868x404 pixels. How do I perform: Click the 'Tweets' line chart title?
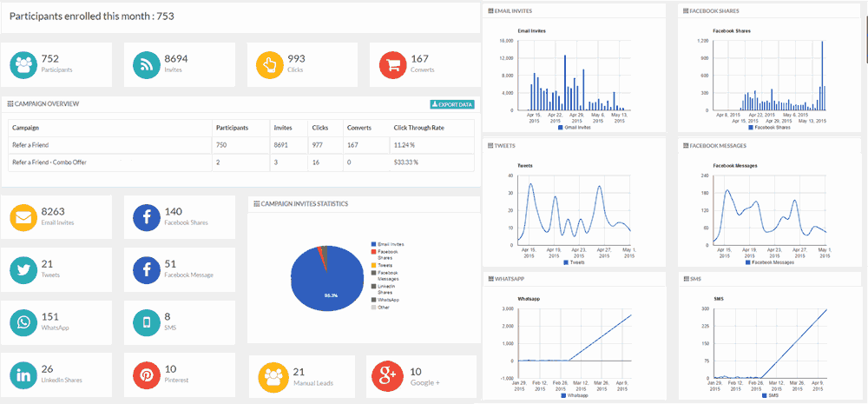point(524,166)
